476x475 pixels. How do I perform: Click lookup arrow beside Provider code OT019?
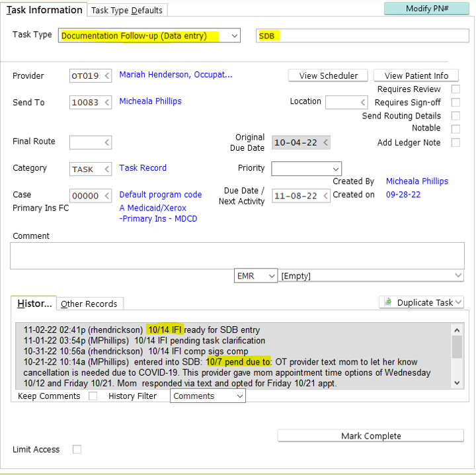(x=107, y=76)
